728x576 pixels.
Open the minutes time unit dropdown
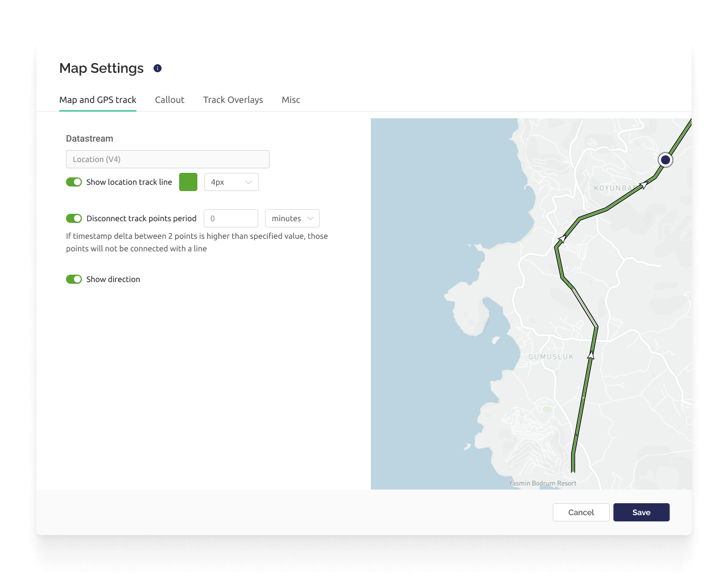[x=292, y=218]
